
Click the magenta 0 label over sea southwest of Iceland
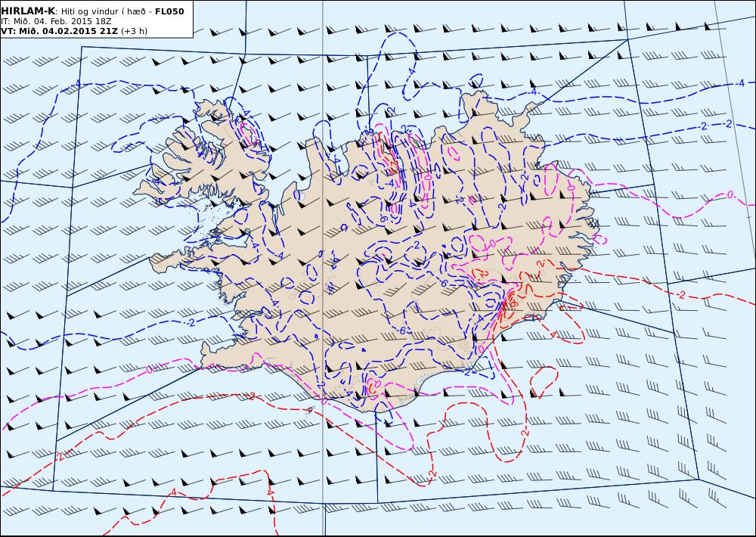pos(149,370)
